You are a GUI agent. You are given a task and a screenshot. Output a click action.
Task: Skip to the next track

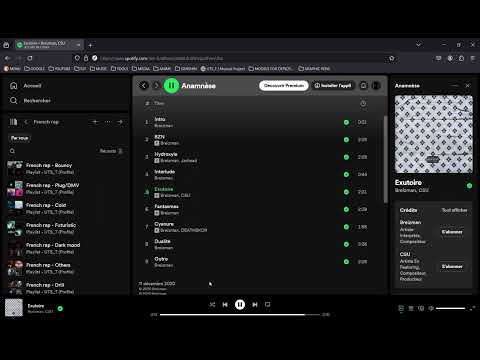[255, 305]
